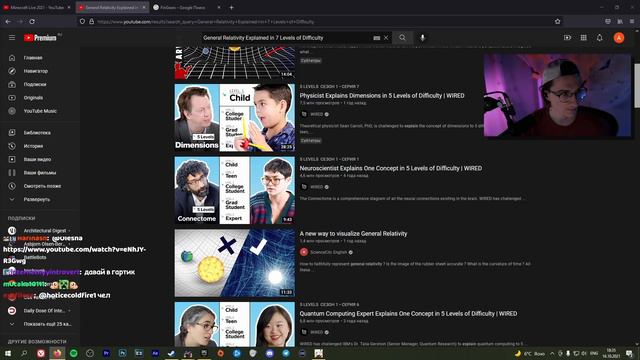This screenshot has height=360, width=640.
Task: Open the Firefox application menu
Action: point(632,21)
